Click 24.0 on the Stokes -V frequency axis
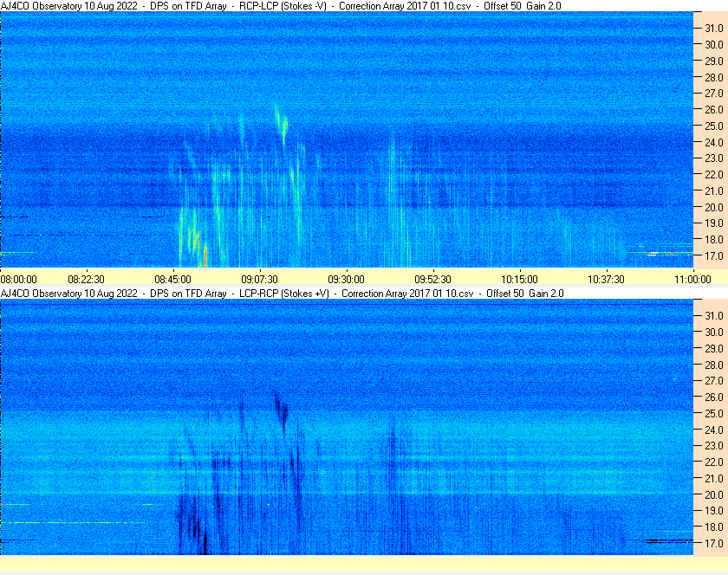Image resolution: width=728 pixels, height=575 pixels. point(714,142)
